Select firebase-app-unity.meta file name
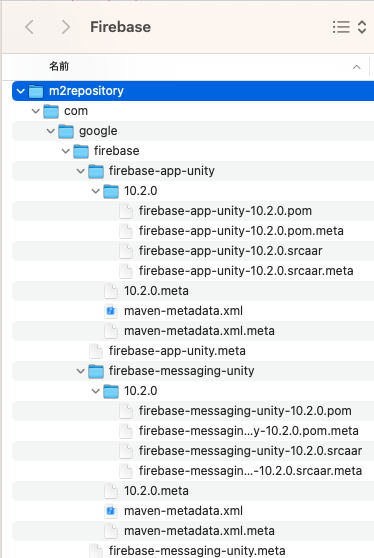Image resolution: width=374 pixels, height=558 pixels. pos(177,351)
